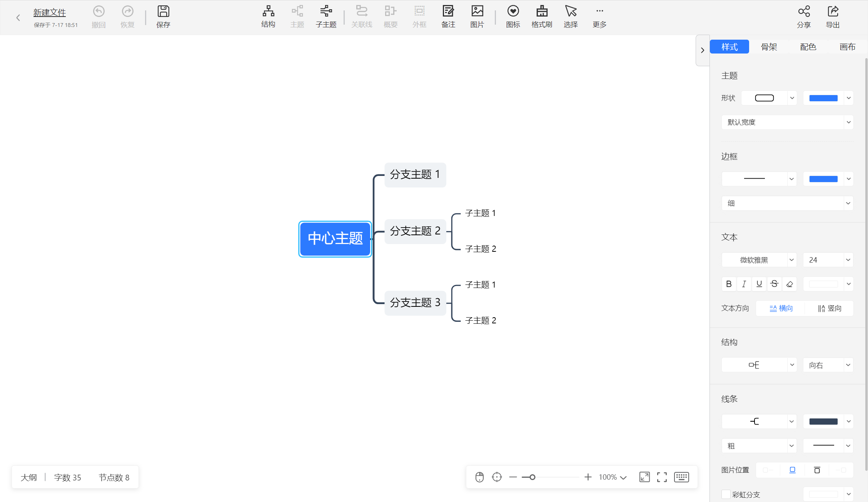Open the structure type dropdown
The image size is (868, 502).
(x=759, y=365)
